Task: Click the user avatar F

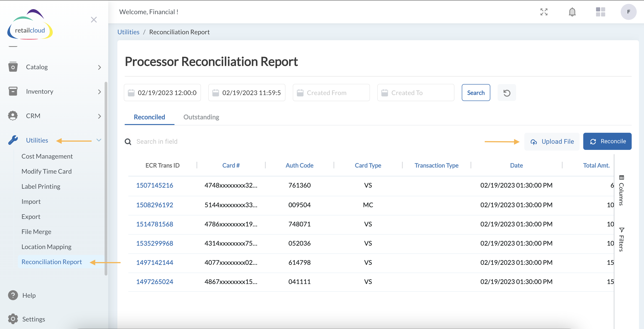Action: tap(628, 12)
